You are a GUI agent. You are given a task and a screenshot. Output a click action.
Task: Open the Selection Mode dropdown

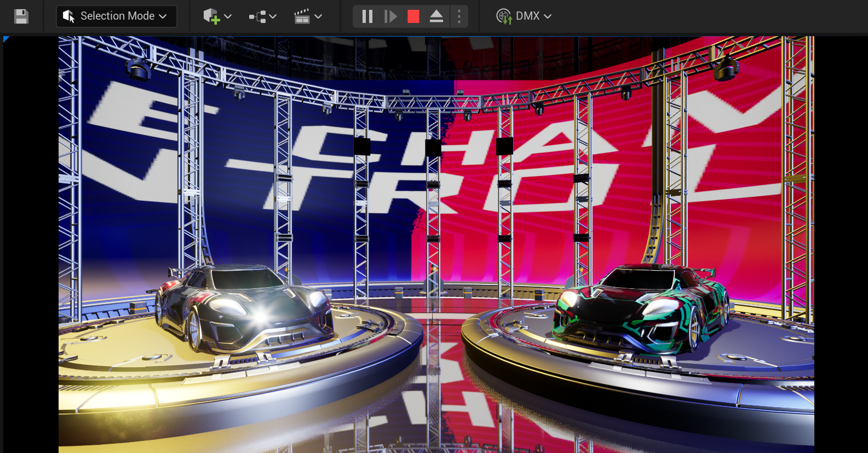pos(116,16)
